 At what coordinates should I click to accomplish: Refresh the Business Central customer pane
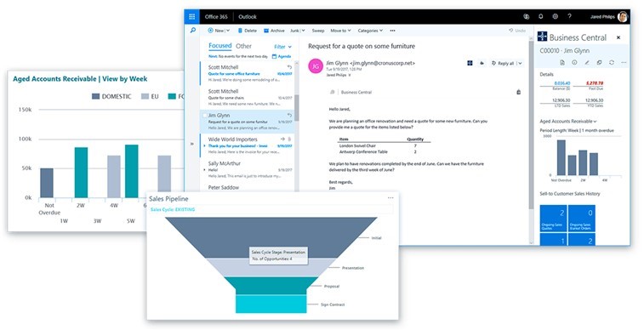612,62
